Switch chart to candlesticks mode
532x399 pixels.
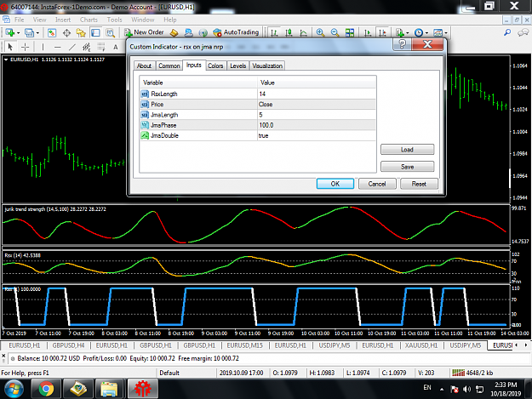point(289,33)
